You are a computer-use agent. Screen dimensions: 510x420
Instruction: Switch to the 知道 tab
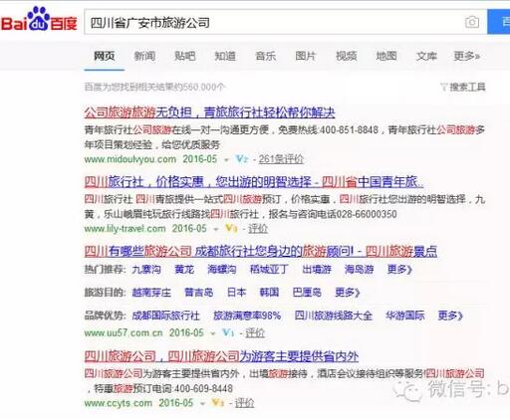(225, 56)
